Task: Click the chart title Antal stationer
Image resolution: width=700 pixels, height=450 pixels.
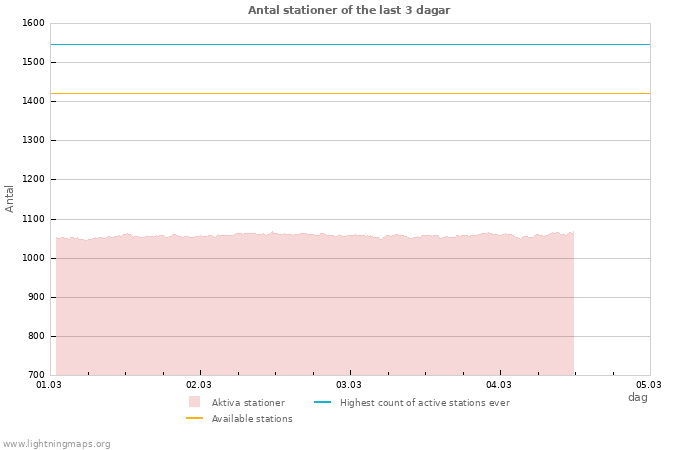Action: pos(349,10)
